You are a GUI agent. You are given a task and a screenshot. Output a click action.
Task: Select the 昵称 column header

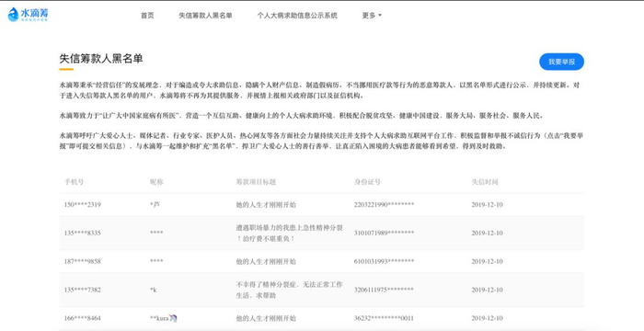[156, 182]
